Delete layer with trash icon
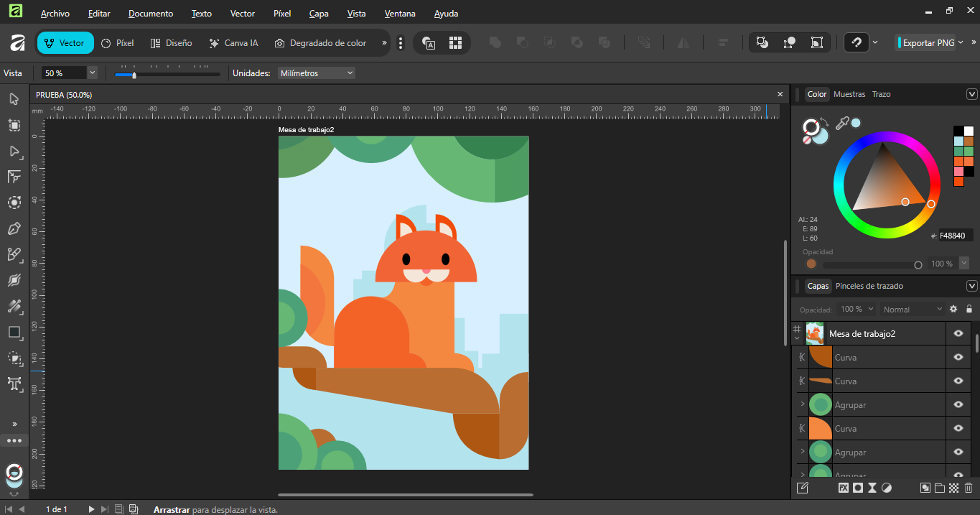 point(968,488)
